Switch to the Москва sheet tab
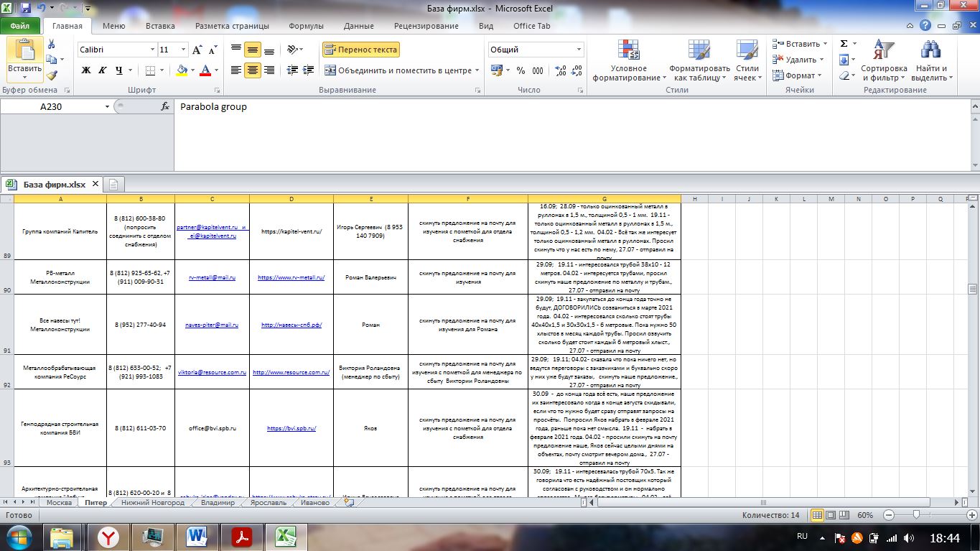The width and height of the screenshot is (980, 551). click(60, 503)
